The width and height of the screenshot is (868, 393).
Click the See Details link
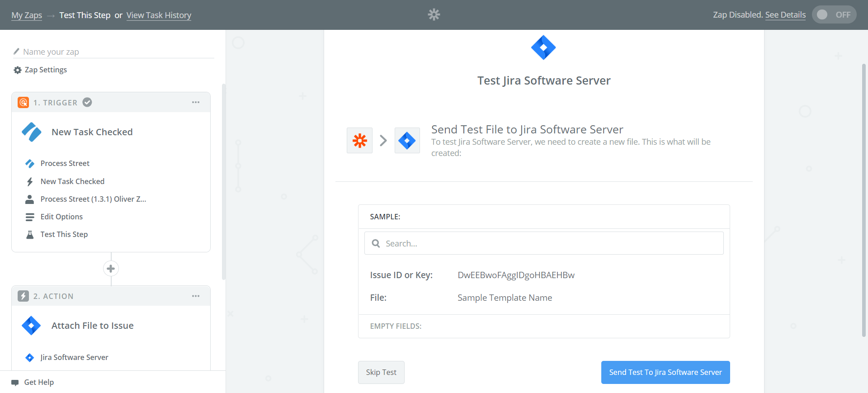click(785, 15)
